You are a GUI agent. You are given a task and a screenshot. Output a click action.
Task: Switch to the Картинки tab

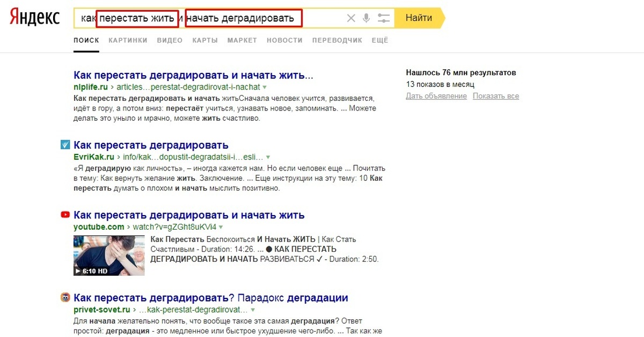point(128,40)
